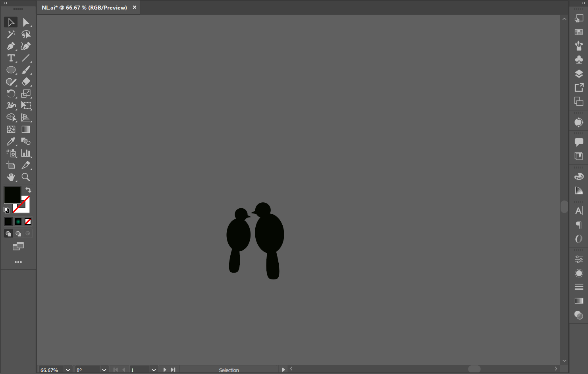Image resolution: width=588 pixels, height=374 pixels.
Task: Open the zoom level dropdown
Action: 67,370
